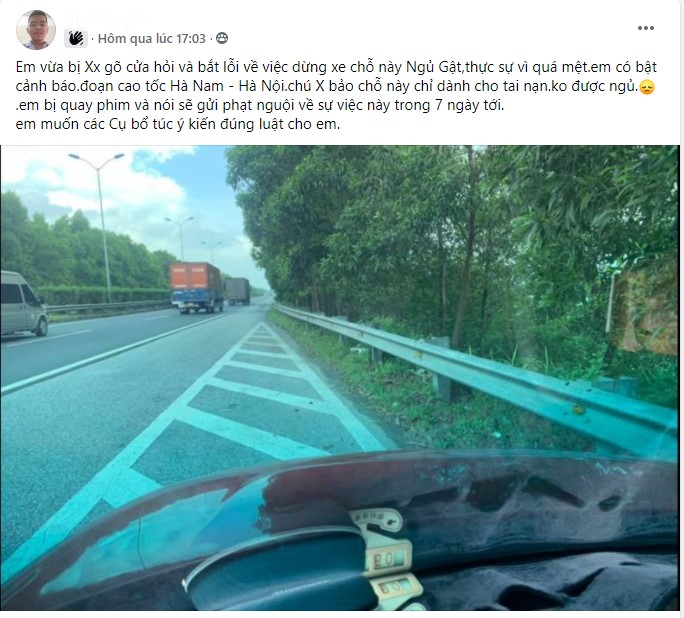Click the silver van at photo's edge

(x=24, y=304)
